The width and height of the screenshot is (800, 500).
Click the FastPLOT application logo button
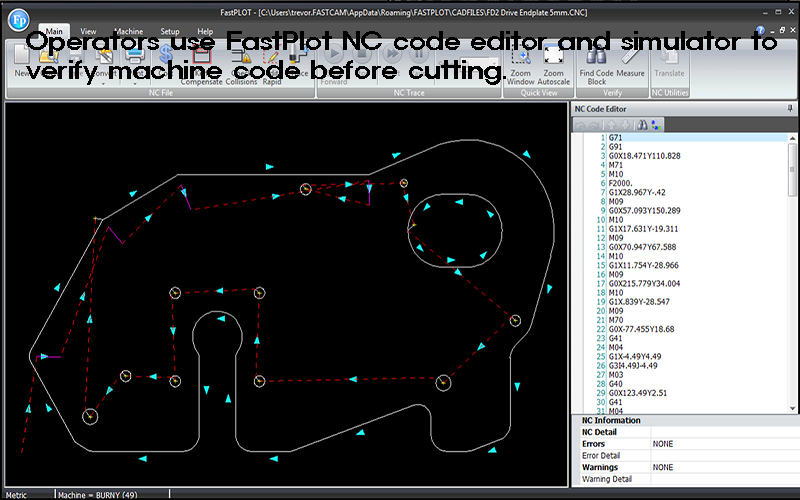pos(19,18)
